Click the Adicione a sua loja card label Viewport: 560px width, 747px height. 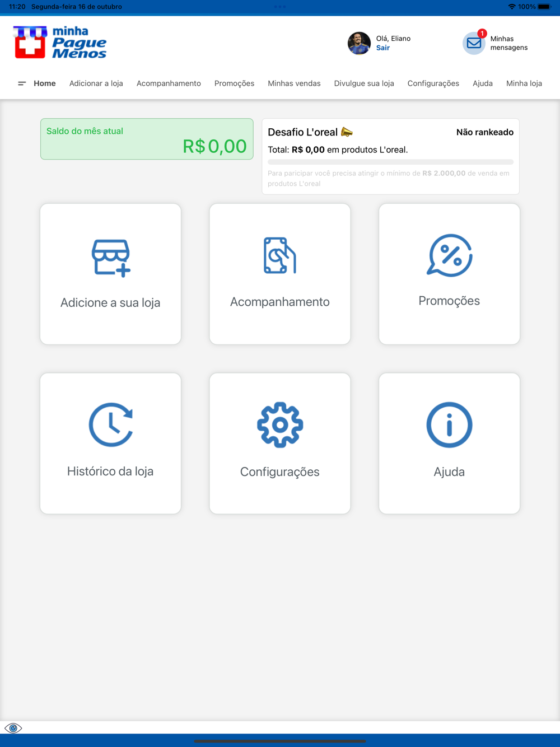coord(110,303)
